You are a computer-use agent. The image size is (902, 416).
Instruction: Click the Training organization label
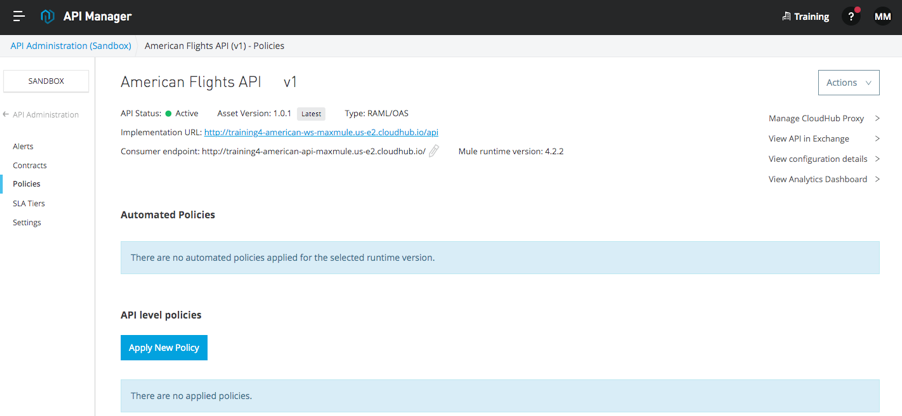pos(812,17)
